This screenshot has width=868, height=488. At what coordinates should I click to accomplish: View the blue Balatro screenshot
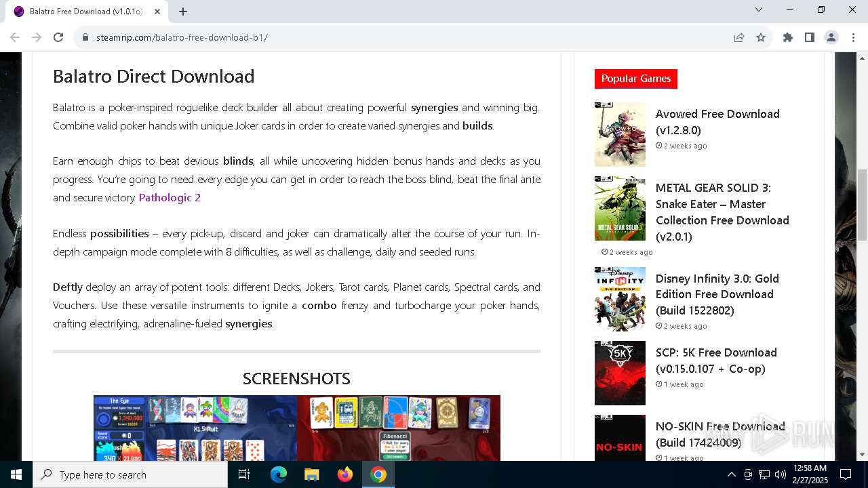pos(195,428)
